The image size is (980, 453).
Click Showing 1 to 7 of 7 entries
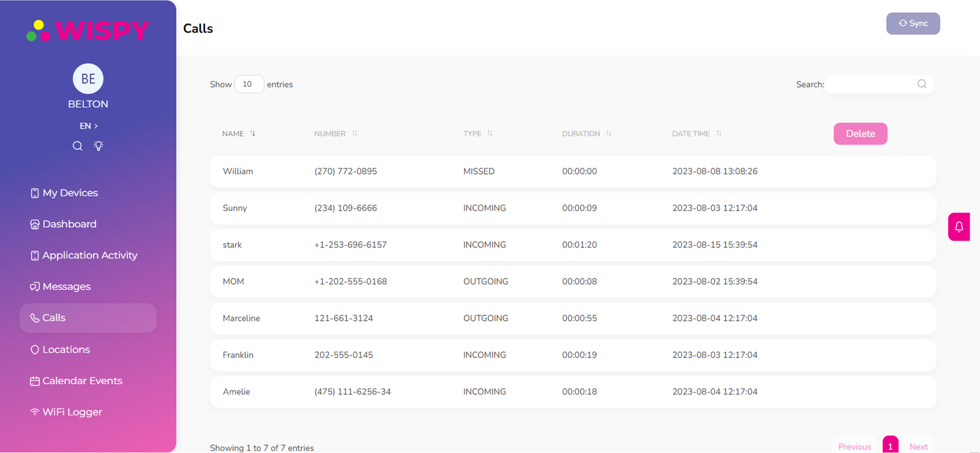[262, 448]
